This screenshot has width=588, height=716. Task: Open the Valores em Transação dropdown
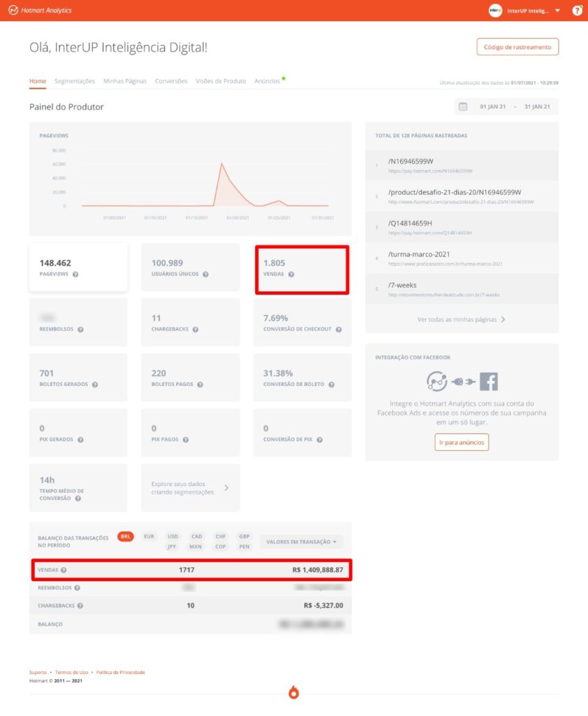point(301,542)
